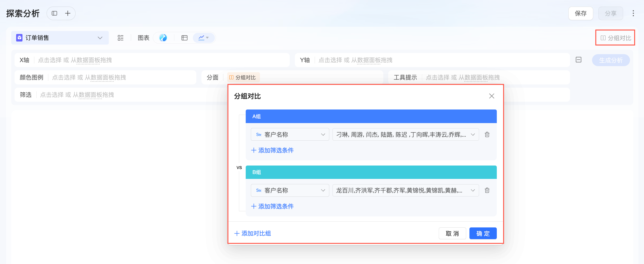The height and width of the screenshot is (264, 644).
Task: Open the 订单销售 dataset dropdown
Action: click(x=60, y=38)
